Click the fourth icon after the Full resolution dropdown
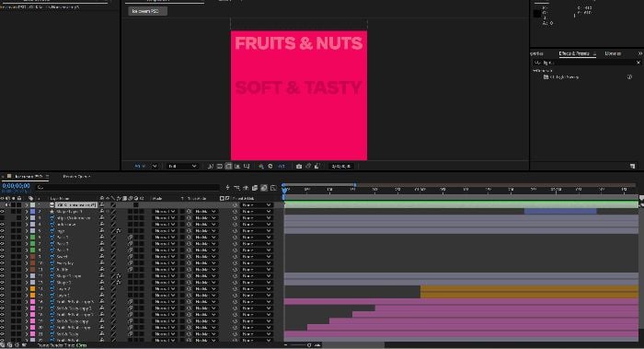Screen dimensions: 644x349 click(x=237, y=166)
